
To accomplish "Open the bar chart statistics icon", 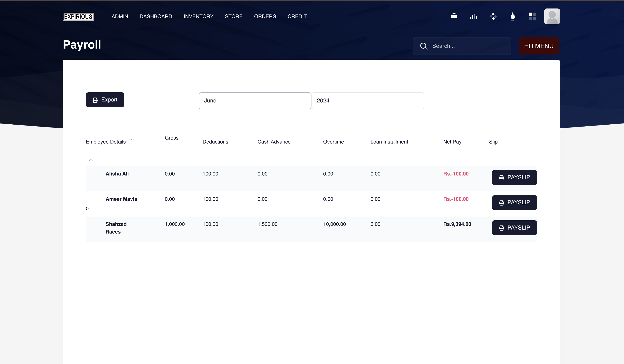I will pos(473,16).
